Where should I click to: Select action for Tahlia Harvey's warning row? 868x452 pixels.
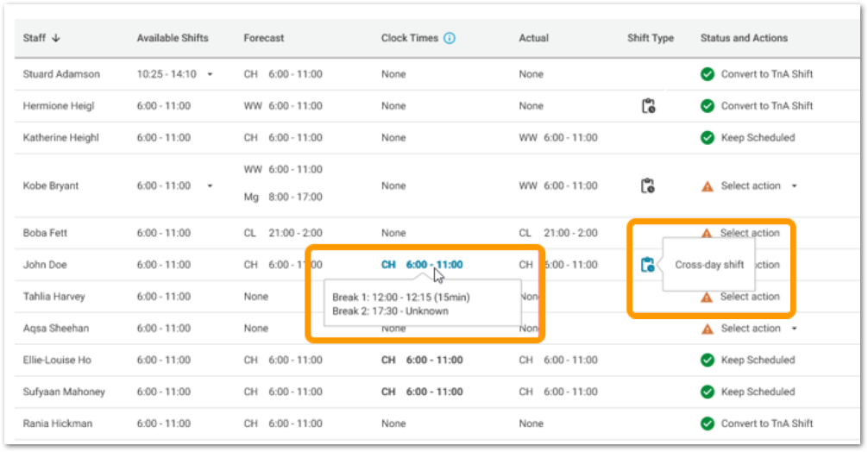coord(750,297)
